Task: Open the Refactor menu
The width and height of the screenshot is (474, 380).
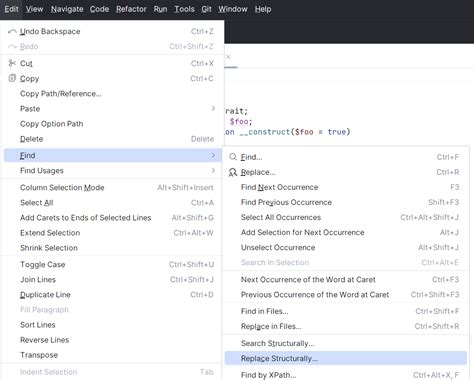Action: (x=131, y=9)
